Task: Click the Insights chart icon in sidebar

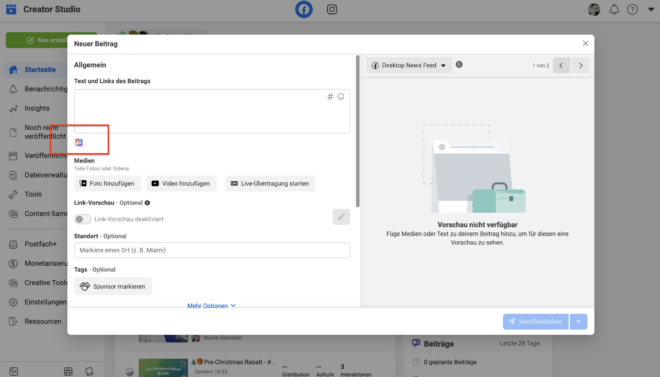Action: [x=13, y=109]
